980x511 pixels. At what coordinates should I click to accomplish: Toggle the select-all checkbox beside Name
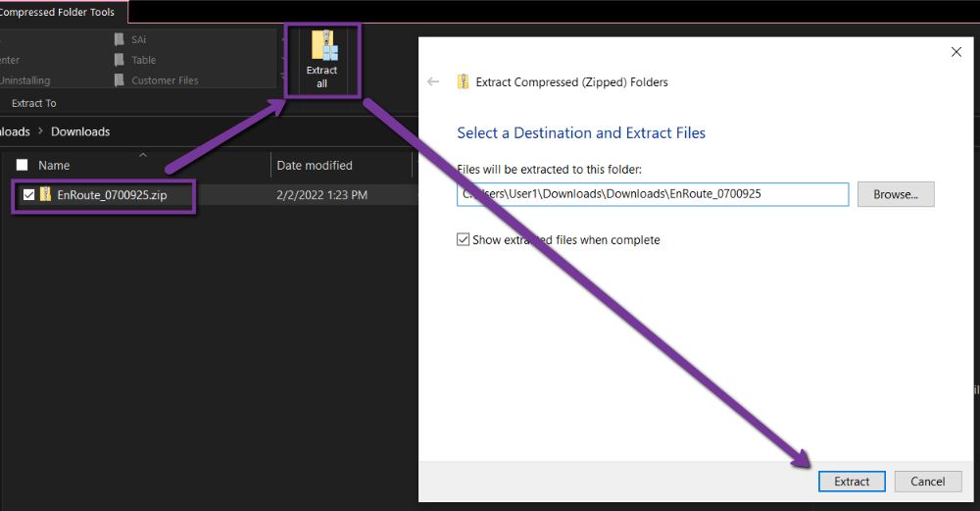(x=22, y=165)
